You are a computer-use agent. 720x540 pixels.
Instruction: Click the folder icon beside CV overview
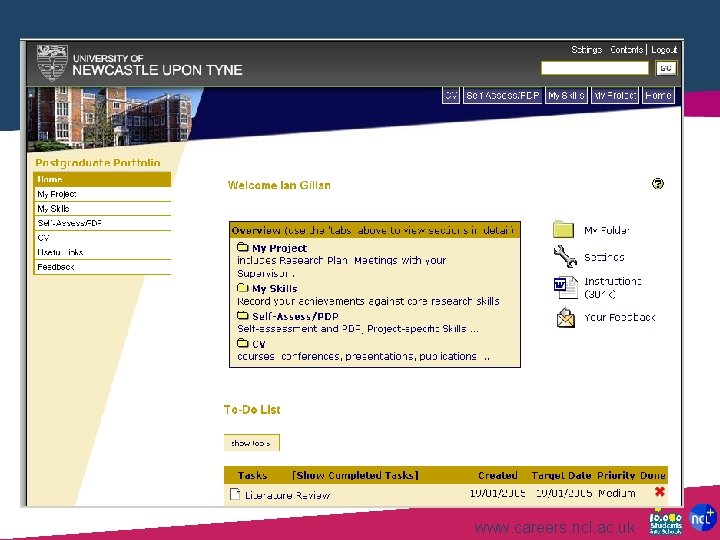242,343
